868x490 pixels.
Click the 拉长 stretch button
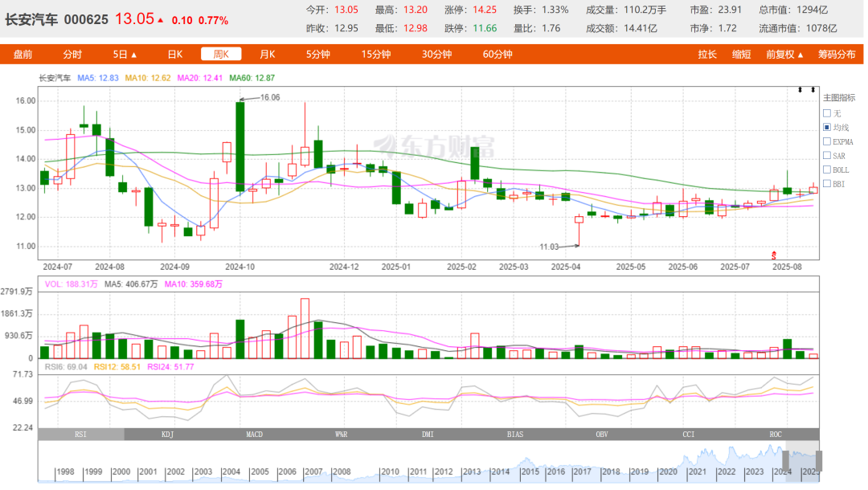tap(707, 54)
